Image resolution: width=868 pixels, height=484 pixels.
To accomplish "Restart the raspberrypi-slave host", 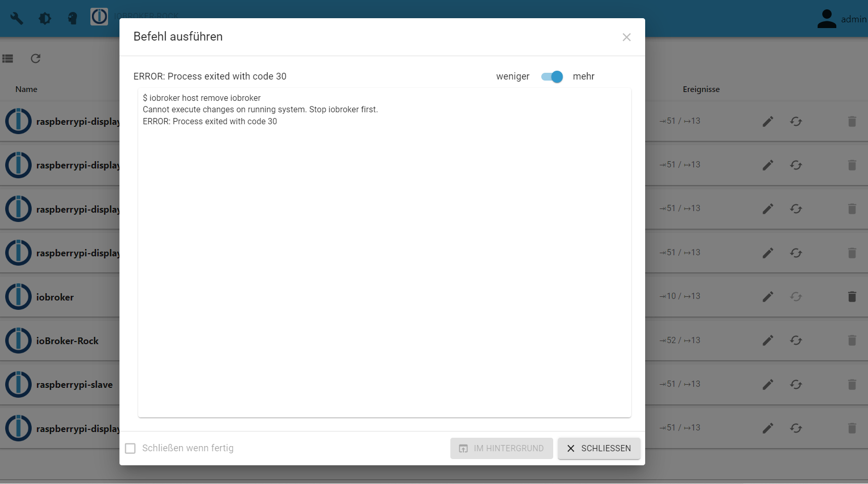I will click(x=796, y=384).
